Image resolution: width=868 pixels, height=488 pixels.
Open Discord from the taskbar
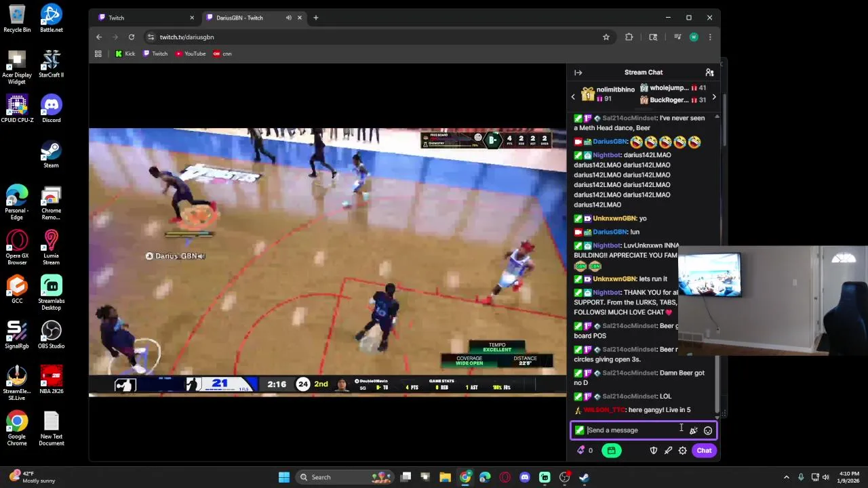[x=525, y=477]
